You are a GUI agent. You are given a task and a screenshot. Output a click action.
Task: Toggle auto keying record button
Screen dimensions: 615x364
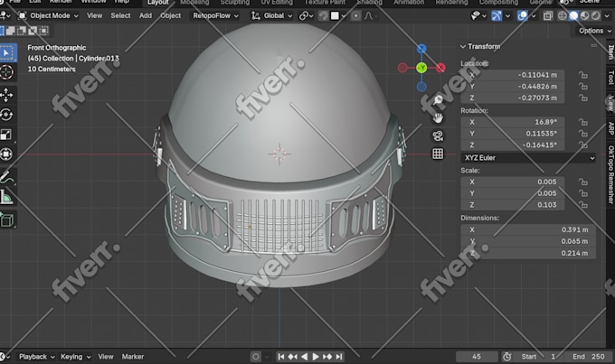coord(256,357)
